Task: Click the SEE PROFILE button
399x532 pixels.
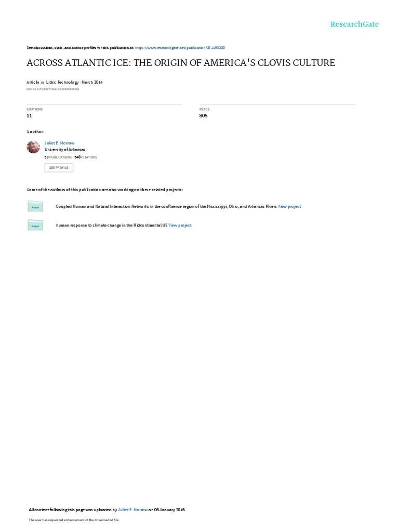Action: (x=59, y=168)
